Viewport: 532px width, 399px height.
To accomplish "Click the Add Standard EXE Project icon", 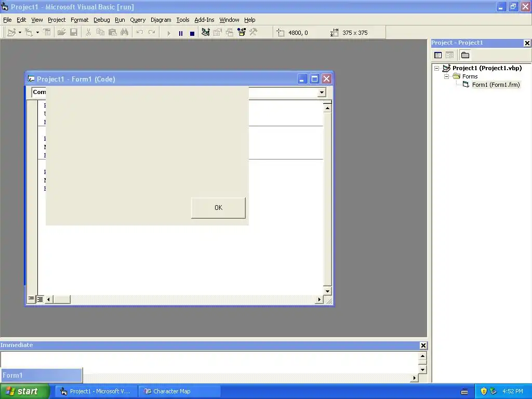I will 11,33.
